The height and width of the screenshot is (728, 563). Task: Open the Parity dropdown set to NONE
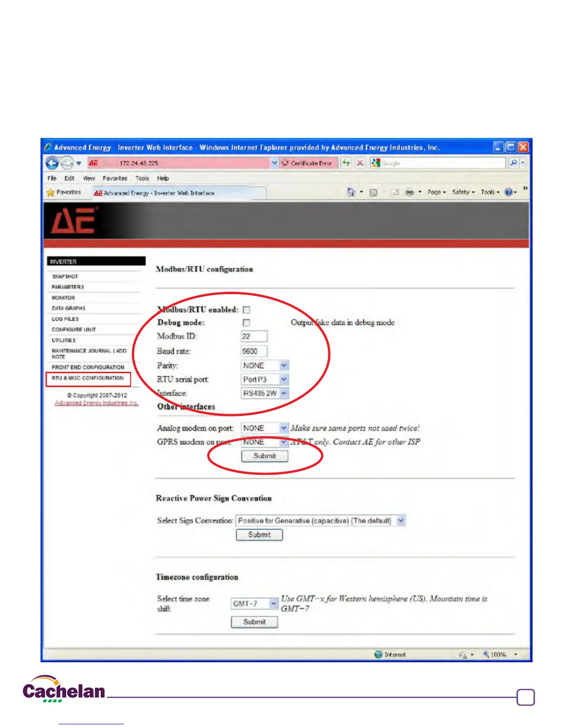point(264,366)
